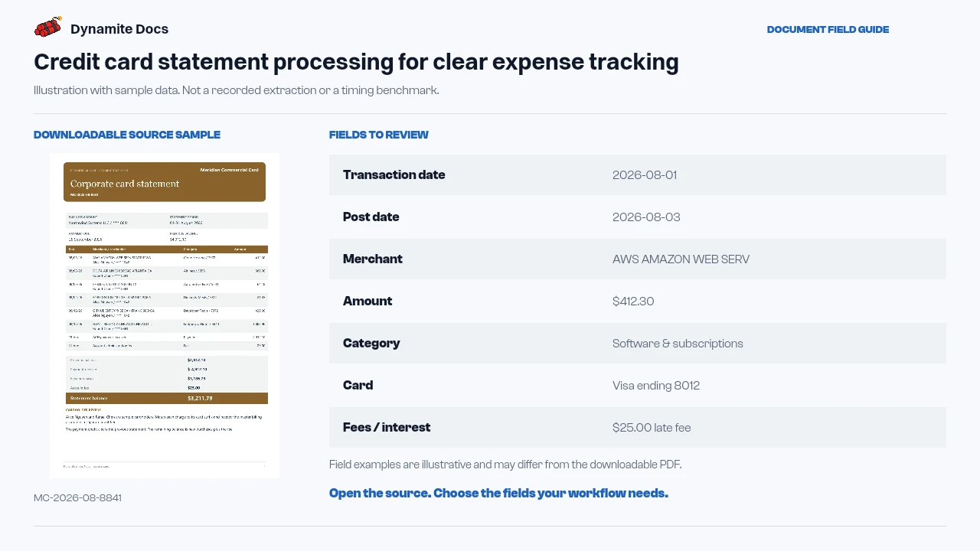Click the 'Open the source' call-to-action link
The width and height of the screenshot is (980, 551).
498,493
